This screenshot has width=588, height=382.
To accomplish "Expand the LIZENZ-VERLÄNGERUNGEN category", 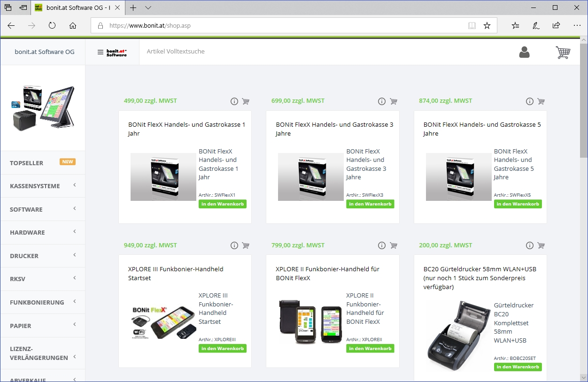I will coord(43,353).
